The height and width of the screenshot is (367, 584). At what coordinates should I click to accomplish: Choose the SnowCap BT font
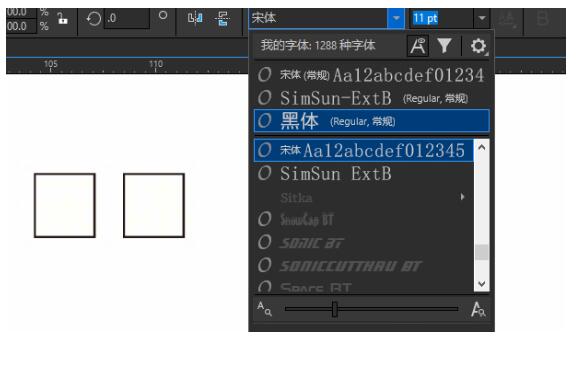click(x=364, y=220)
